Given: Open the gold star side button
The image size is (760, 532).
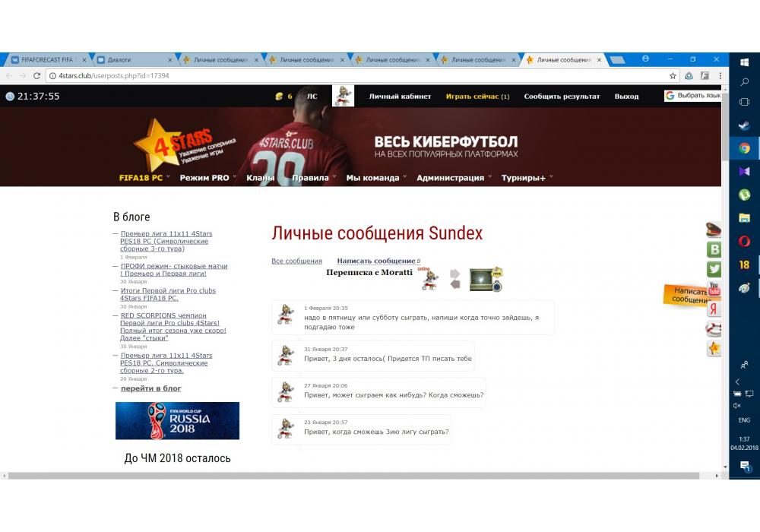Looking at the screenshot, I should point(714,348).
